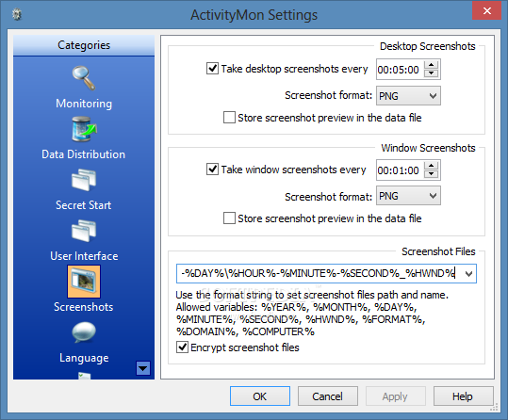508x420 pixels.
Task: Open the Help button
Action: [x=463, y=396]
